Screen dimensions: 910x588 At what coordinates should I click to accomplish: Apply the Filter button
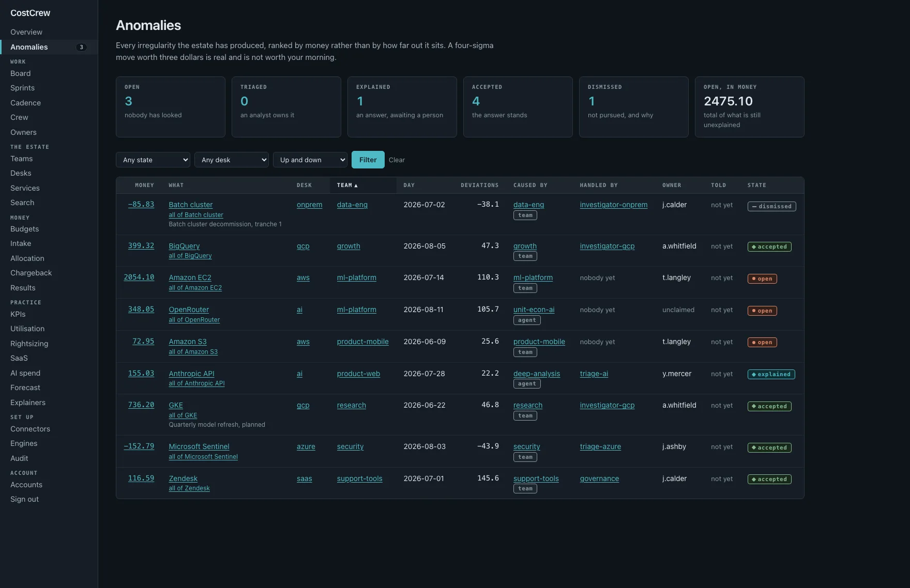(368, 160)
